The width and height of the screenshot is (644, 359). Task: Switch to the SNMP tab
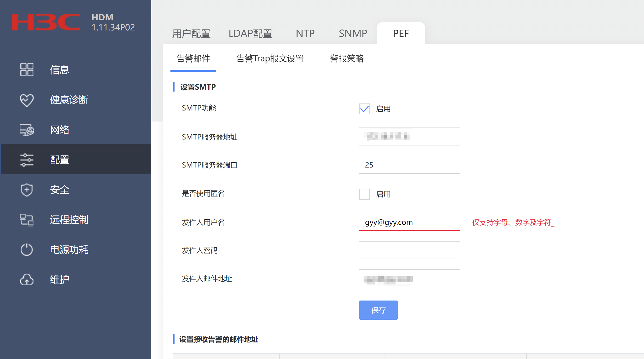tap(353, 33)
